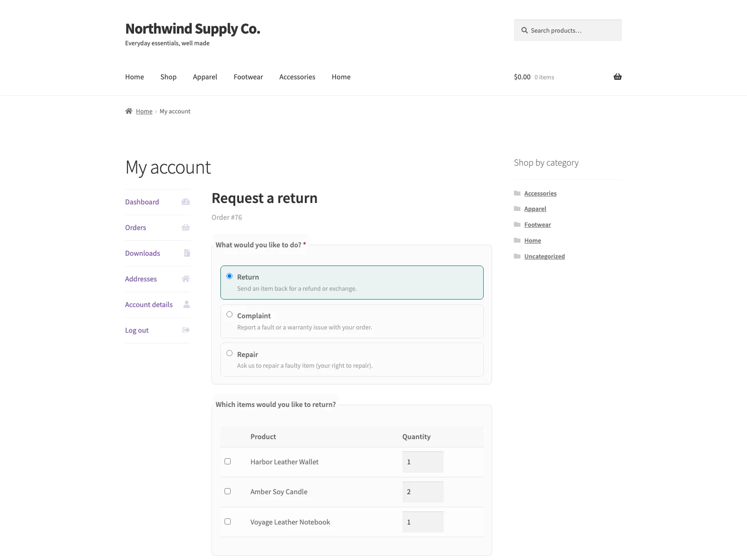Click the search magnifier icon
747x560 pixels.
(x=524, y=30)
